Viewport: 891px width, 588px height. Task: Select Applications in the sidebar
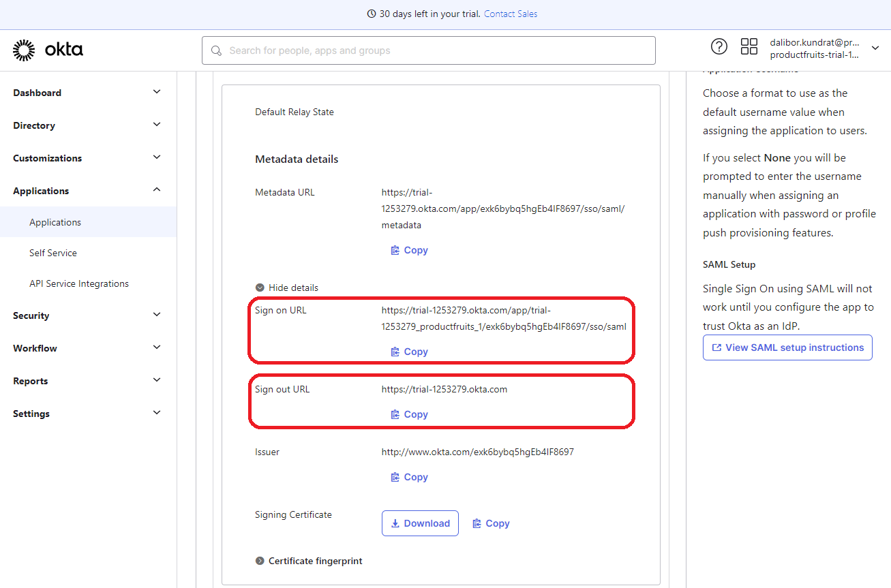[55, 221]
